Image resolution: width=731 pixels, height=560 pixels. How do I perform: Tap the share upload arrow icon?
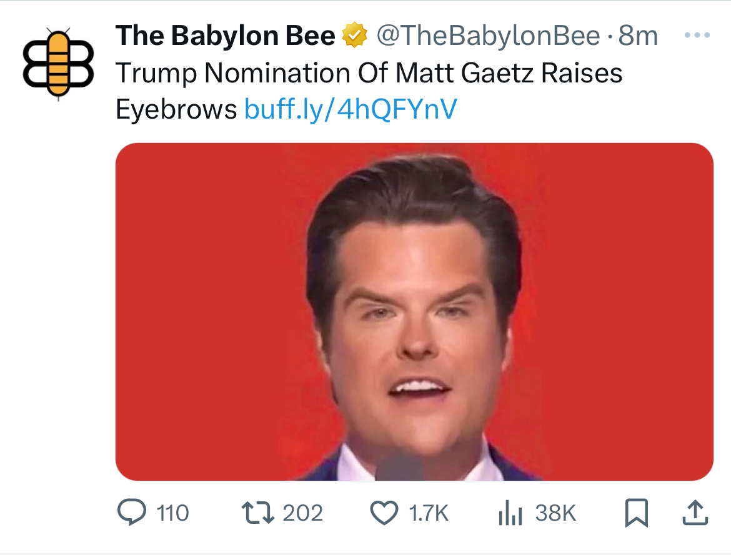[696, 513]
